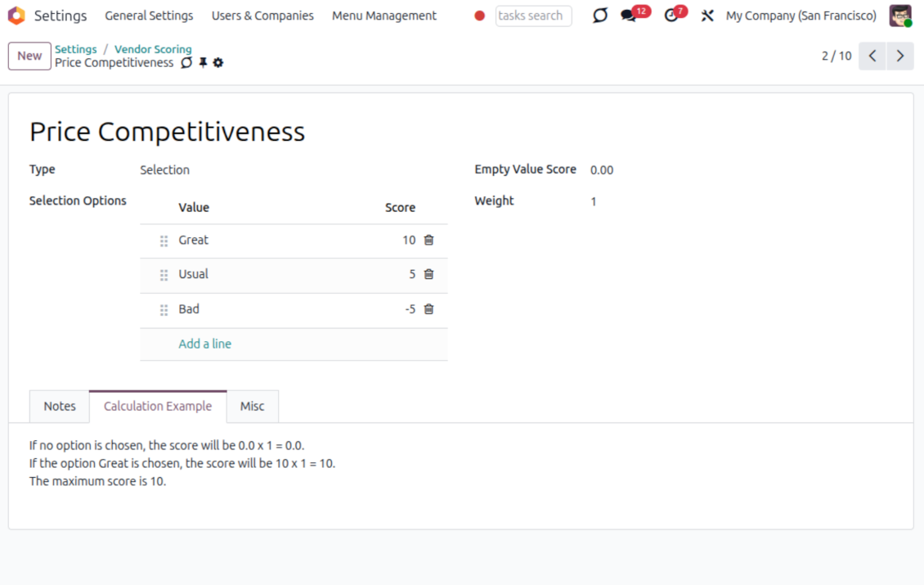924x585 pixels.
Task: Click the New button
Action: [29, 56]
